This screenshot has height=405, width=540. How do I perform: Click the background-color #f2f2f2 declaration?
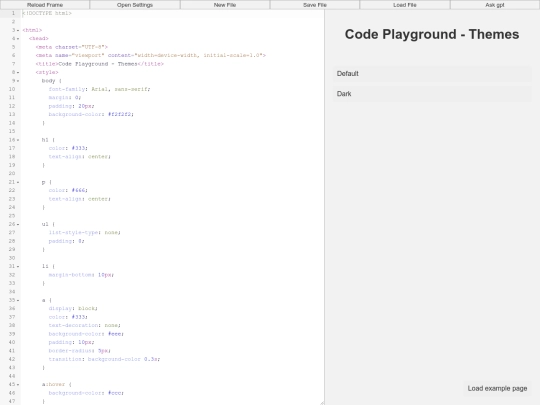91,114
